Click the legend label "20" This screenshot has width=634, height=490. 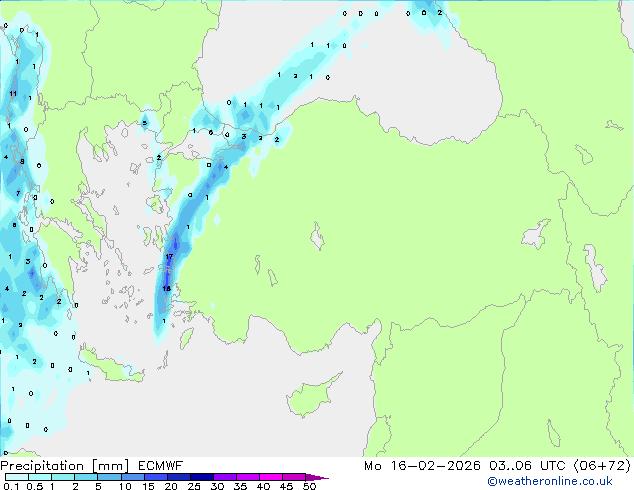[x=171, y=486]
